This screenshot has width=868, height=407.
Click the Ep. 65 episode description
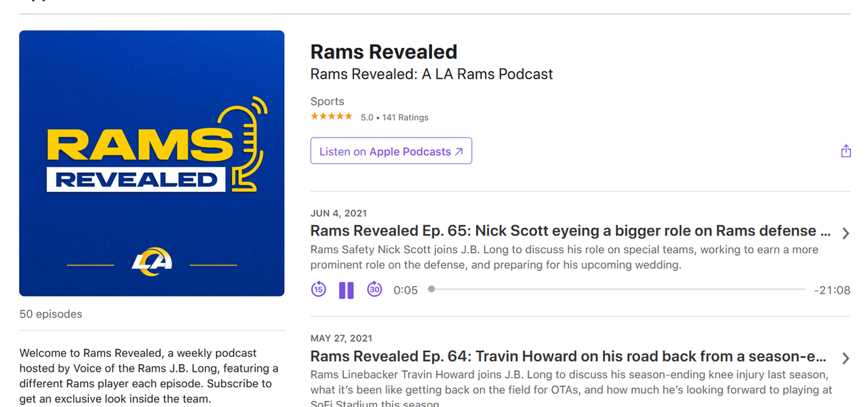(x=564, y=257)
